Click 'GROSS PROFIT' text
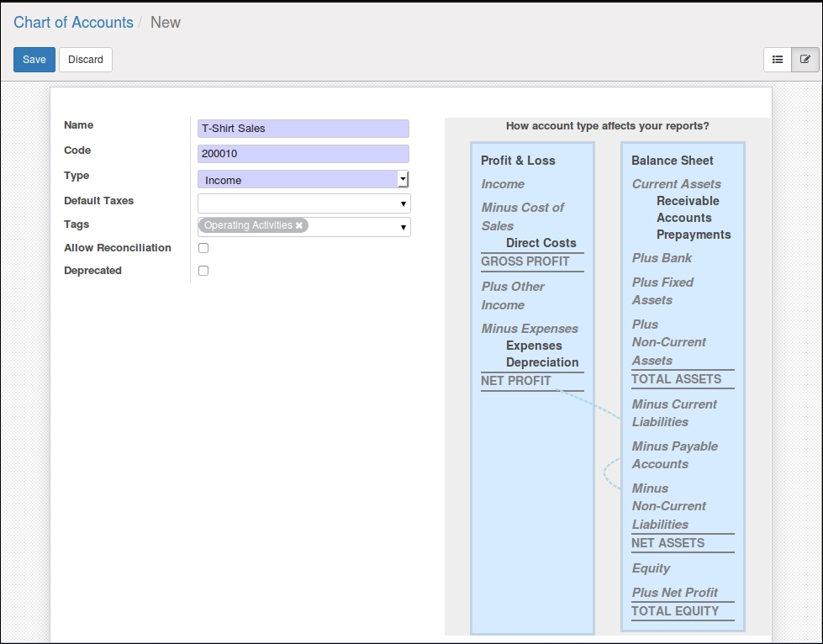823x644 pixels. click(525, 261)
